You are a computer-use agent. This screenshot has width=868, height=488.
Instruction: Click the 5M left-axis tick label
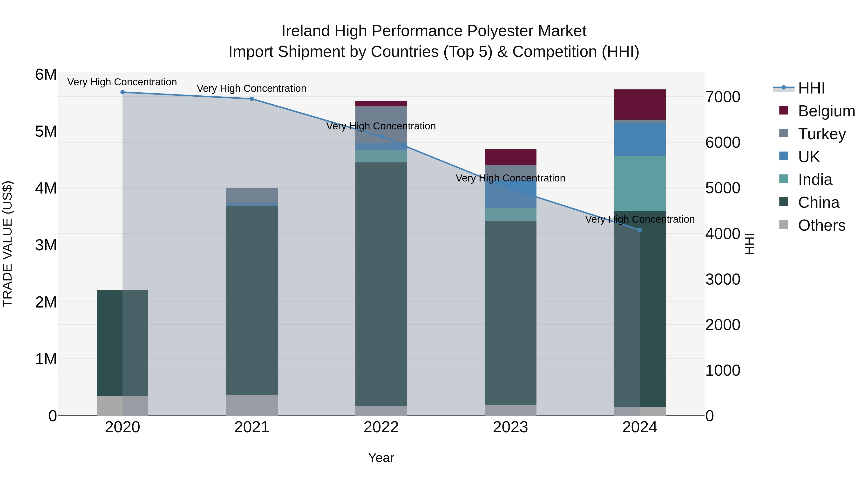[46, 131]
